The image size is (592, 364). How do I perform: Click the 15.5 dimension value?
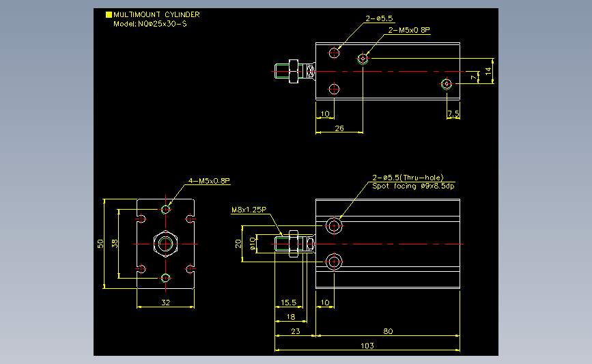coord(288,303)
